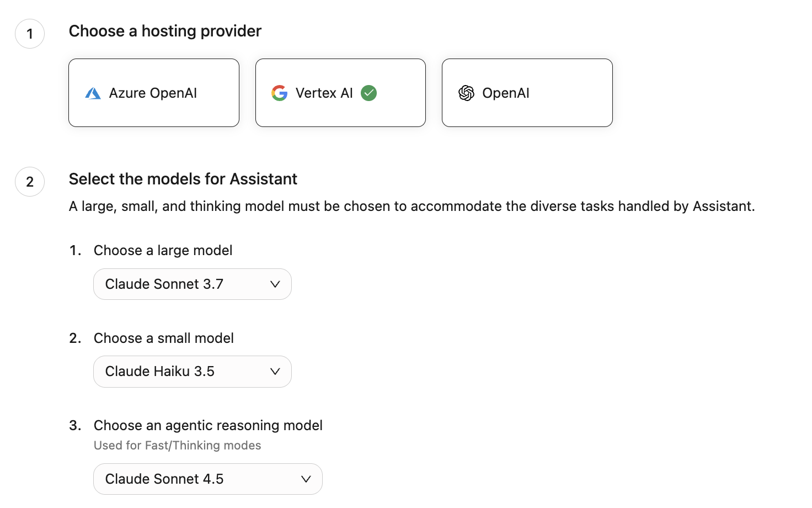This screenshot has width=812, height=508.
Task: Open the Claude Sonnet 3.7 dropdown
Action: 192,284
